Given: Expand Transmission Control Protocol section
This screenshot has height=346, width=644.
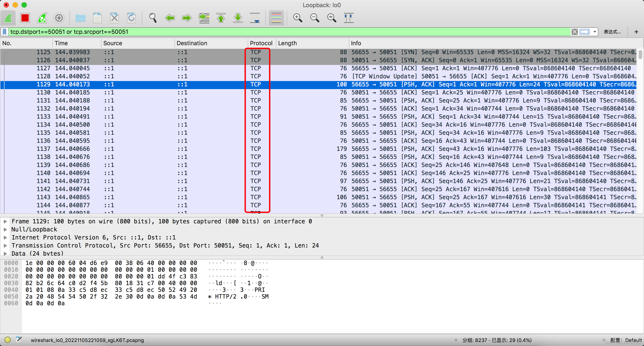Looking at the screenshot, I should pyautogui.click(x=5, y=246).
